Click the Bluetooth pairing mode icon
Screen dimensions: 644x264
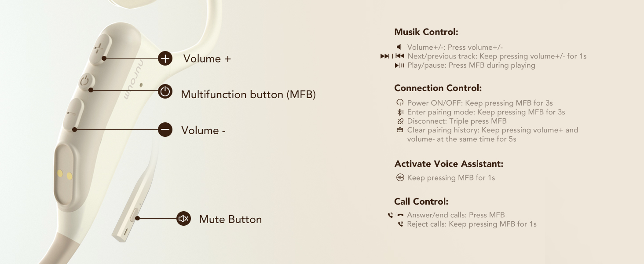[x=400, y=112]
